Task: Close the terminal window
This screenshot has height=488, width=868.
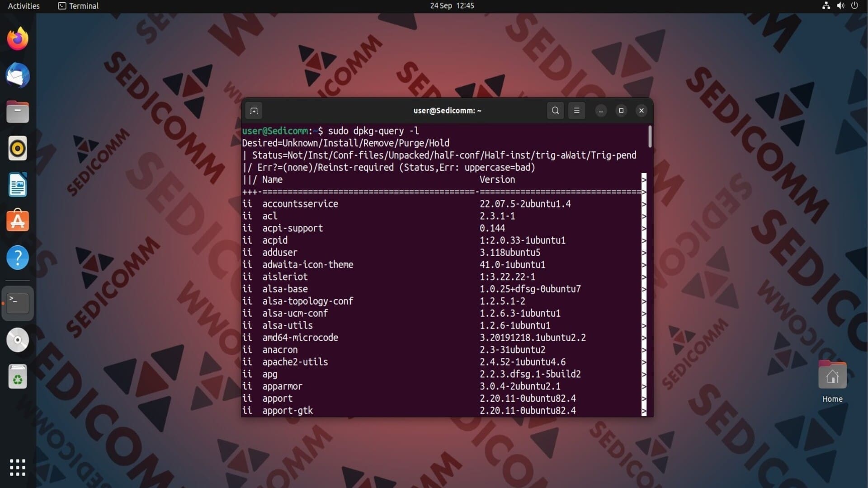Action: pyautogui.click(x=641, y=111)
